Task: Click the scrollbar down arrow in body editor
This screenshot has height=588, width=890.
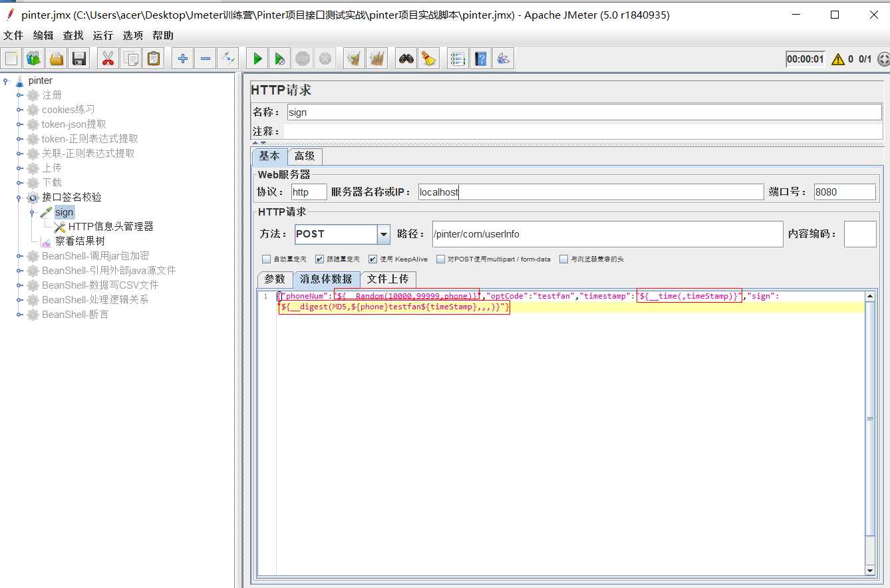Action: pyautogui.click(x=870, y=570)
